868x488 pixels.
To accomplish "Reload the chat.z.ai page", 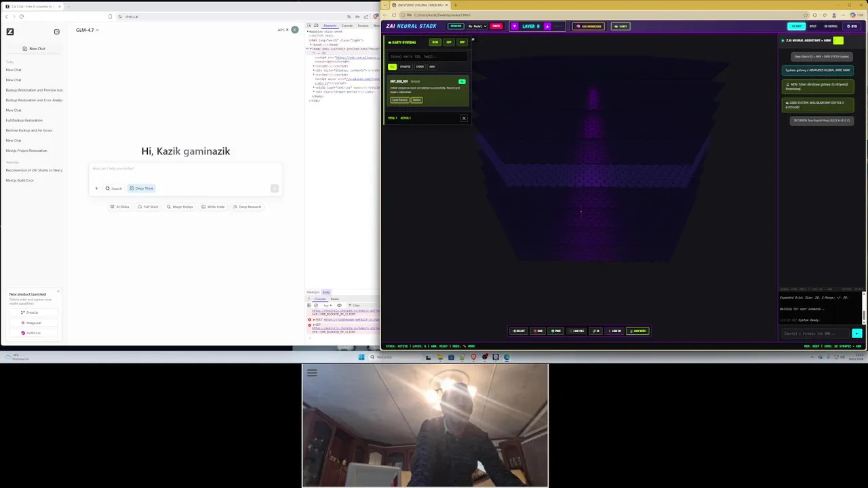I will click(22, 16).
